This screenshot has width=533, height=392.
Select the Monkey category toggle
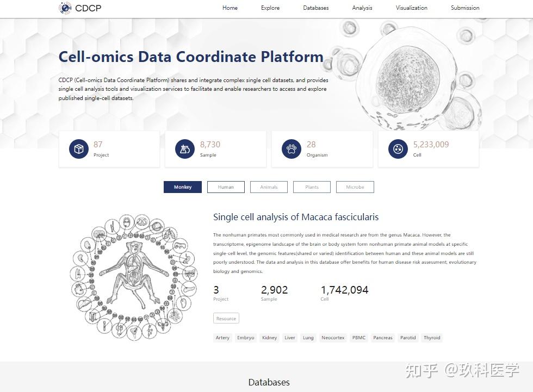point(183,186)
